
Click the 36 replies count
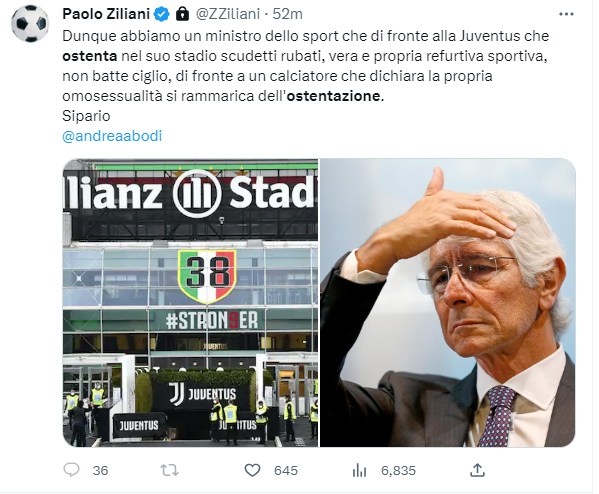(x=100, y=470)
